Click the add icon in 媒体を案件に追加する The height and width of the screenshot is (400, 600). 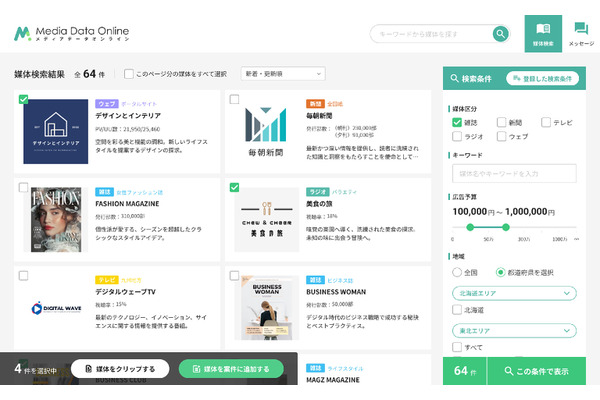[196, 369]
